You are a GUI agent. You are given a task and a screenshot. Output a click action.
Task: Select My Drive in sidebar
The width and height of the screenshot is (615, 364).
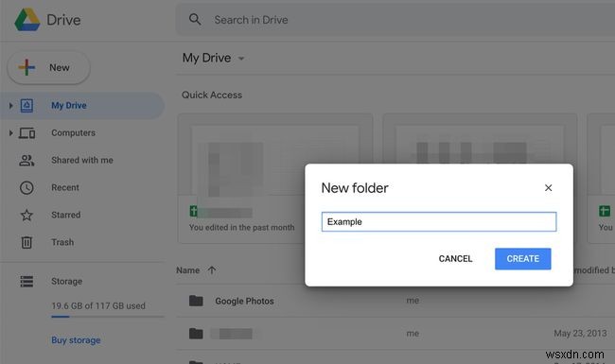82,105
